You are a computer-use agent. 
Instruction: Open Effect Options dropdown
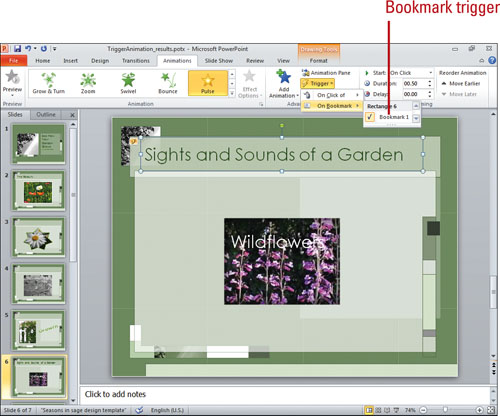click(250, 84)
